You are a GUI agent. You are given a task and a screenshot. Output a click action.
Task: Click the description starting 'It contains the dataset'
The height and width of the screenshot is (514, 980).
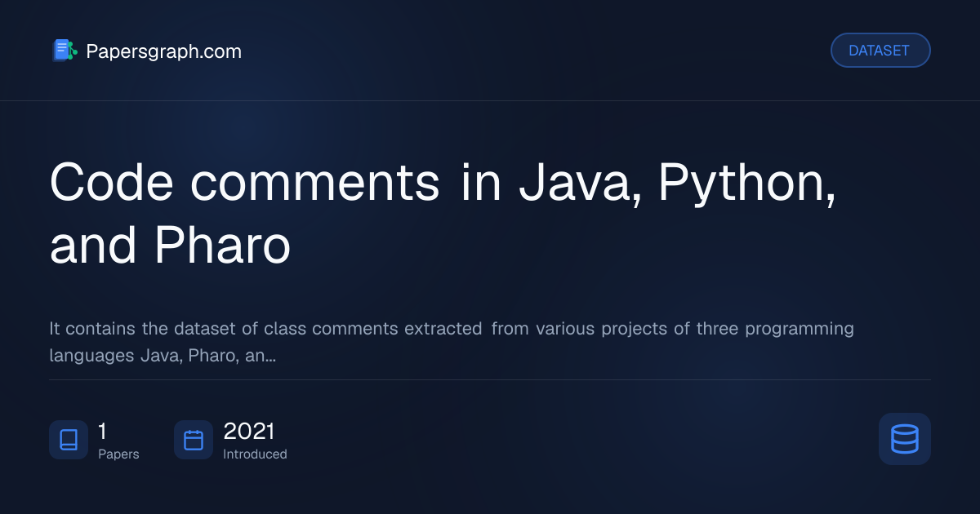(452, 342)
